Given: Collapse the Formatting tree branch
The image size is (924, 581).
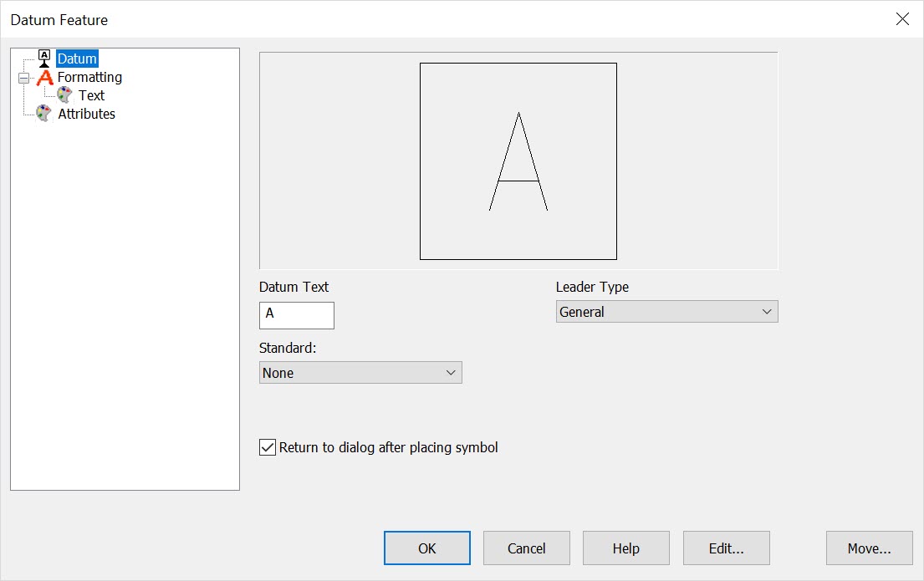Looking at the screenshot, I should [26, 77].
